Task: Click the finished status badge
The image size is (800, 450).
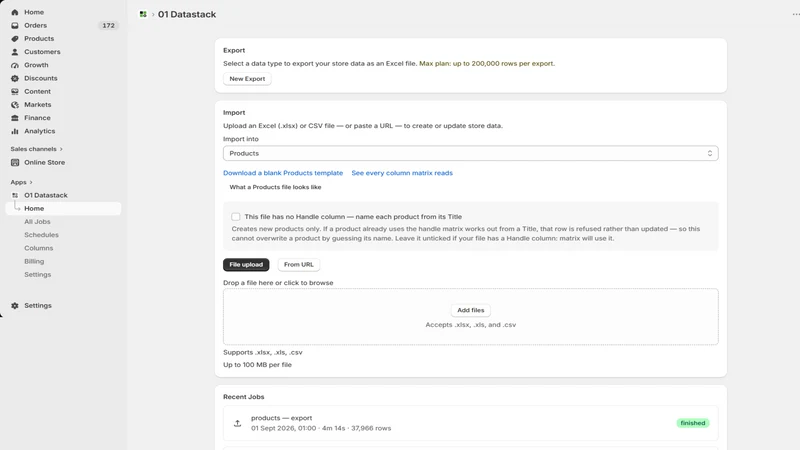Action: (692, 423)
